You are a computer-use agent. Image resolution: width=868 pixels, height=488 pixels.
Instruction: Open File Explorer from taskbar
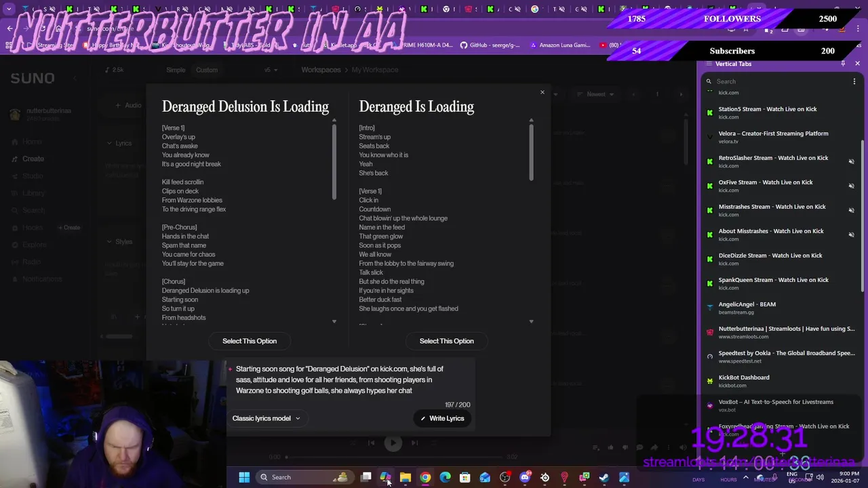point(406,477)
